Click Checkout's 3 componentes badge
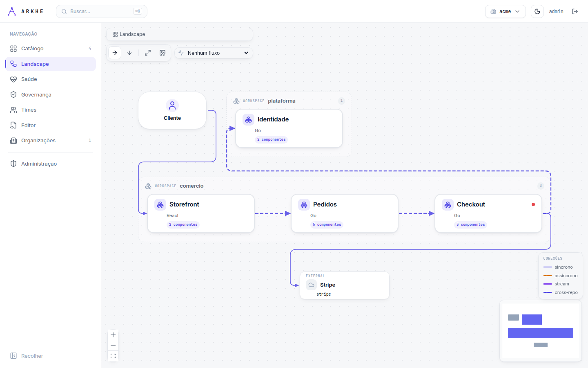The height and width of the screenshot is (368, 588). [471, 224]
